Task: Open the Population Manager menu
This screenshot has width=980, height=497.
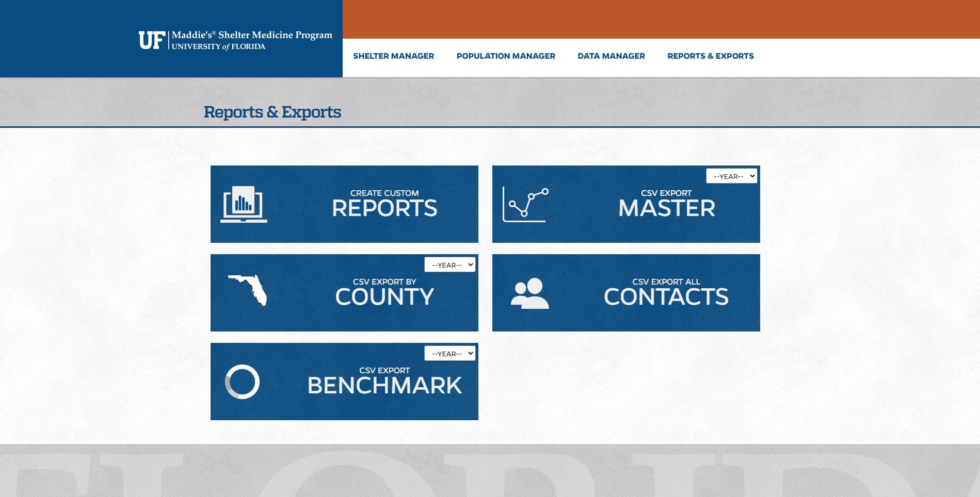Action: [x=506, y=56]
